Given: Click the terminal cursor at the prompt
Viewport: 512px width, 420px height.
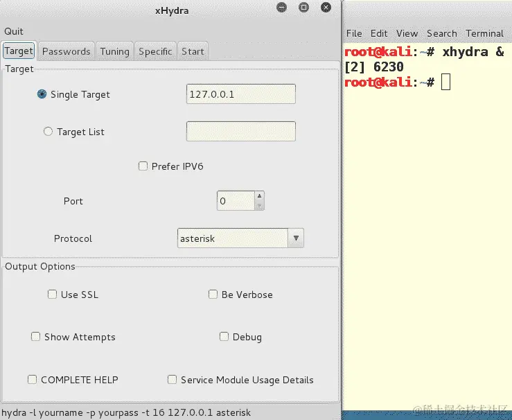Looking at the screenshot, I should [x=445, y=82].
